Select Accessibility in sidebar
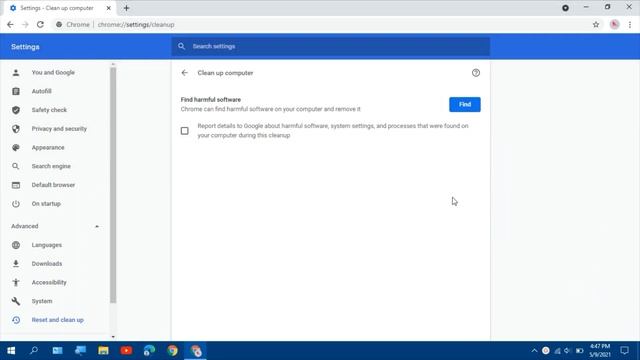The width and height of the screenshot is (640, 360). [49, 282]
